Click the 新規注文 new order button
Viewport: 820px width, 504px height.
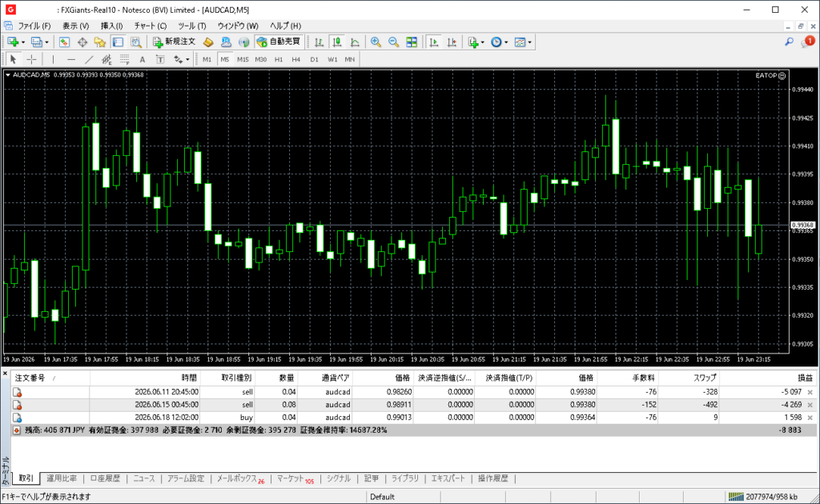click(174, 42)
